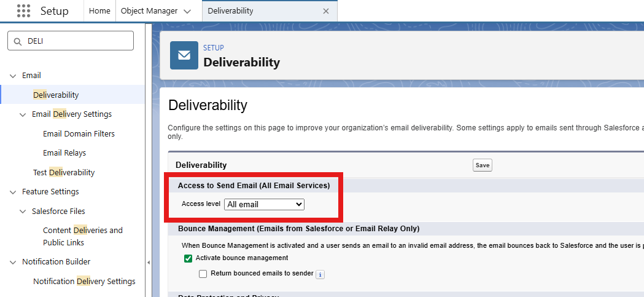Open Deliverability in the sidebar
644x297 pixels.
point(56,95)
